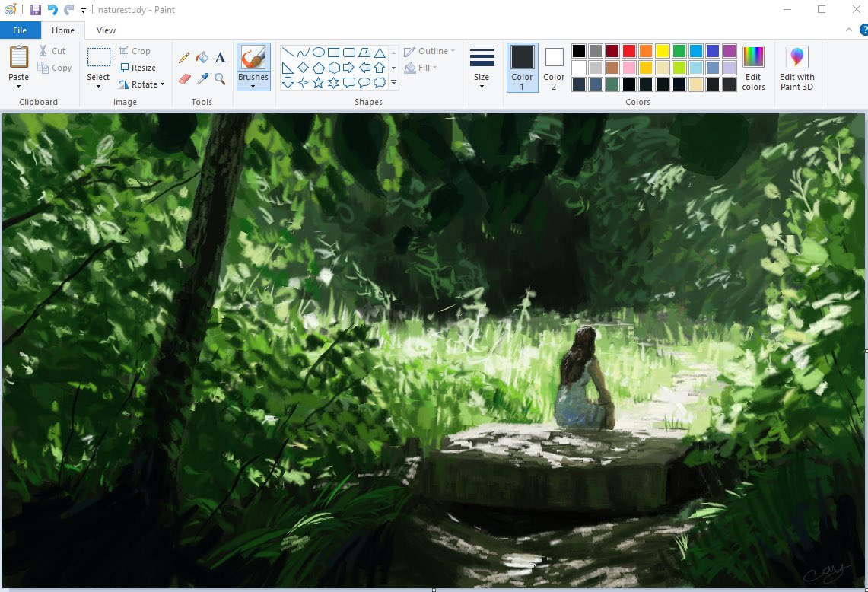Activate the Color 2 background swatch
This screenshot has height=592, width=868.
(x=554, y=67)
